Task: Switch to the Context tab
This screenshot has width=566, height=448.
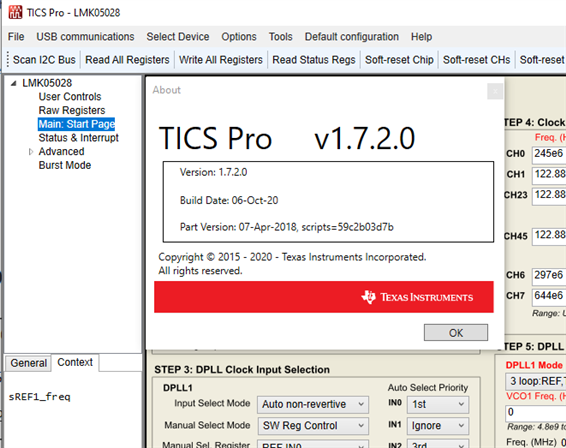Action: pos(75,362)
